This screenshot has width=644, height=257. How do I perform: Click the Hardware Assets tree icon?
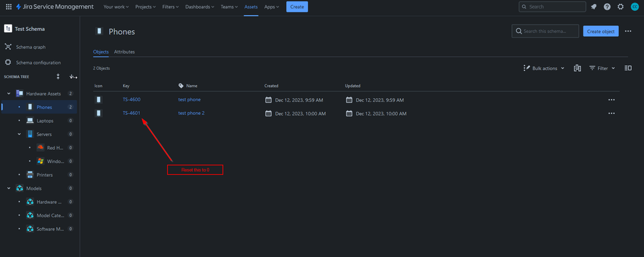[19, 94]
